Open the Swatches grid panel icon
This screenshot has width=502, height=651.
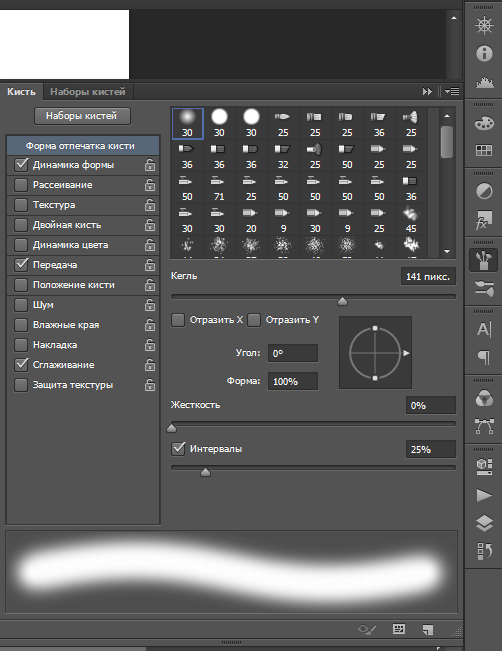[x=484, y=150]
